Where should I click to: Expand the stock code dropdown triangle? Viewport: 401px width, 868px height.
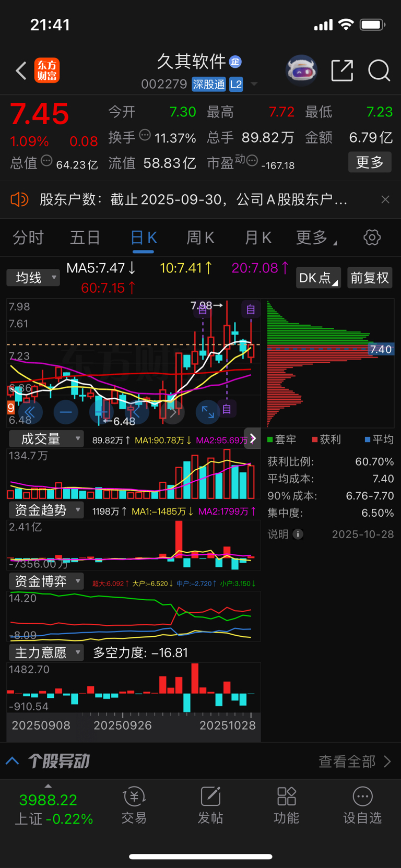pos(254,84)
